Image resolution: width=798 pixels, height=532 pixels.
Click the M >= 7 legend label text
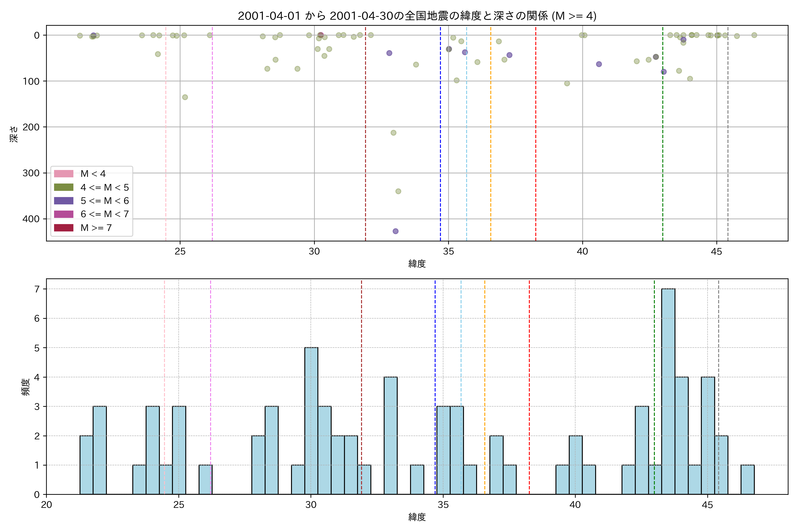(x=96, y=228)
